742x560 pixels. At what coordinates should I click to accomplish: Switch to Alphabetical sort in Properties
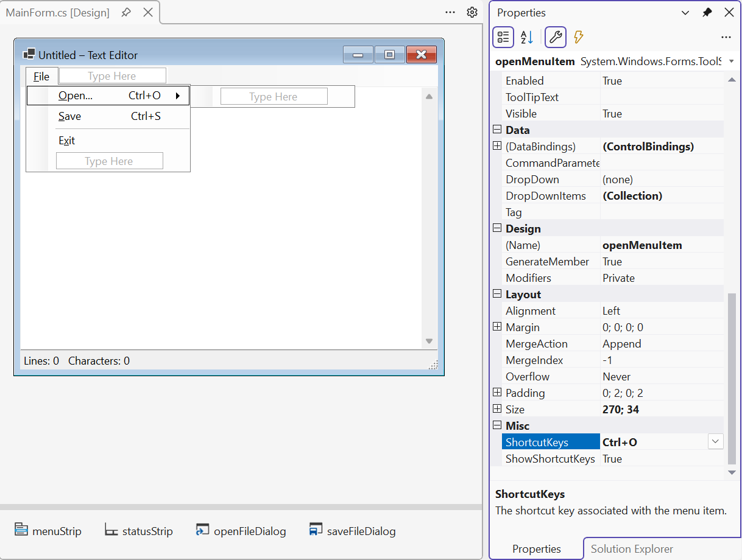tap(527, 37)
